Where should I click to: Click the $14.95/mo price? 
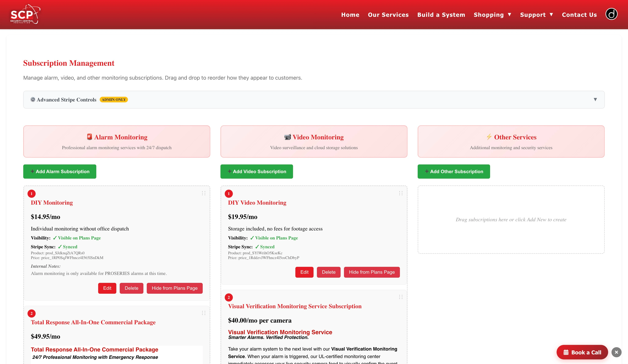(x=45, y=217)
